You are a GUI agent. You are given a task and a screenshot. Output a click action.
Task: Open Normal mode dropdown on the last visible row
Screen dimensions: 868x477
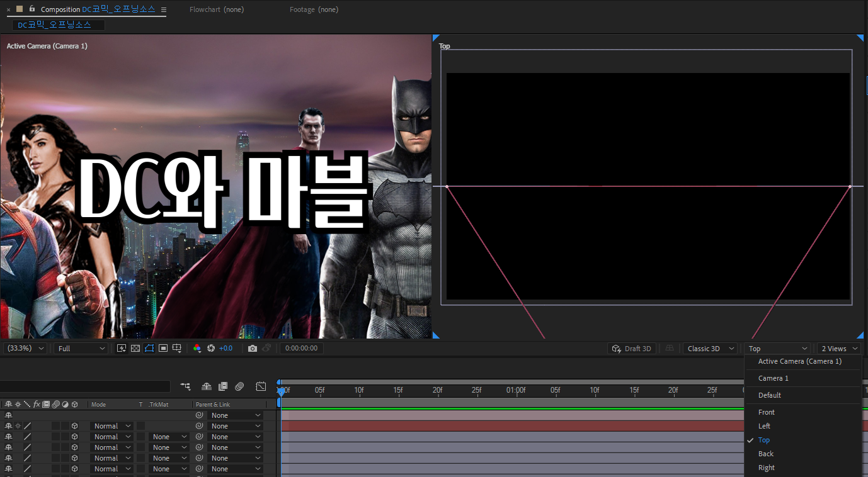pos(112,469)
